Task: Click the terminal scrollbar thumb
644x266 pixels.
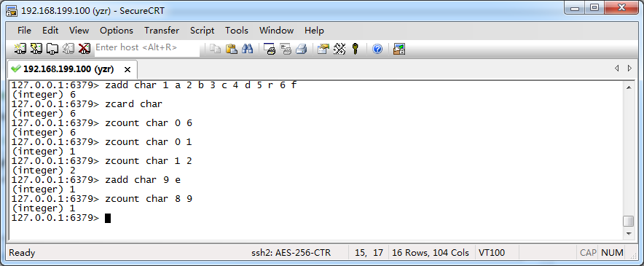Action: pos(629,222)
